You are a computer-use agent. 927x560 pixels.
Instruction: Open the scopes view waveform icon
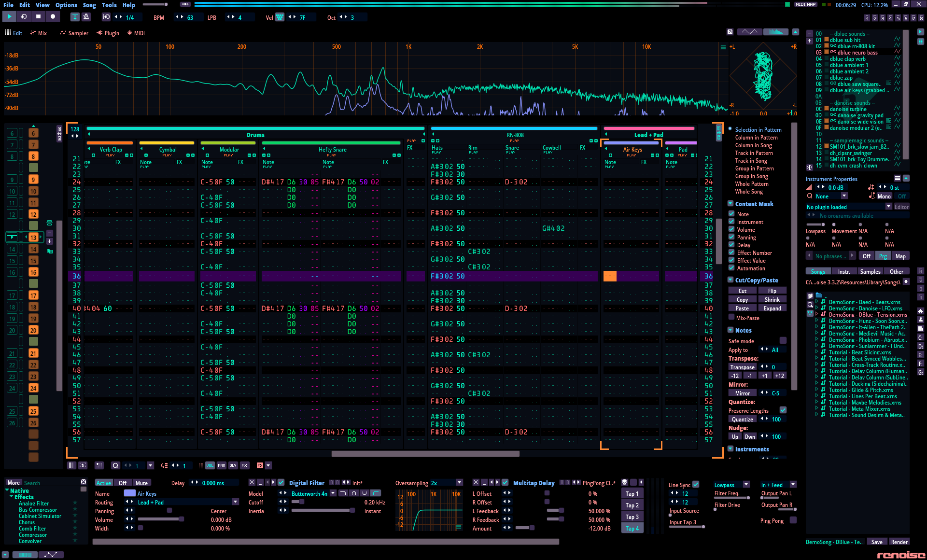749,32
